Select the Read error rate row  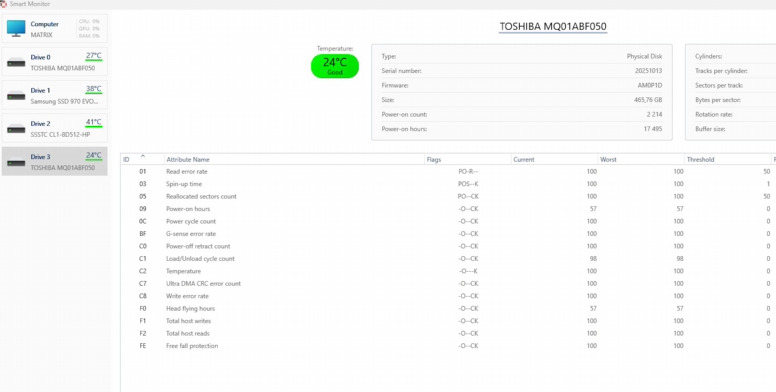[448, 172]
